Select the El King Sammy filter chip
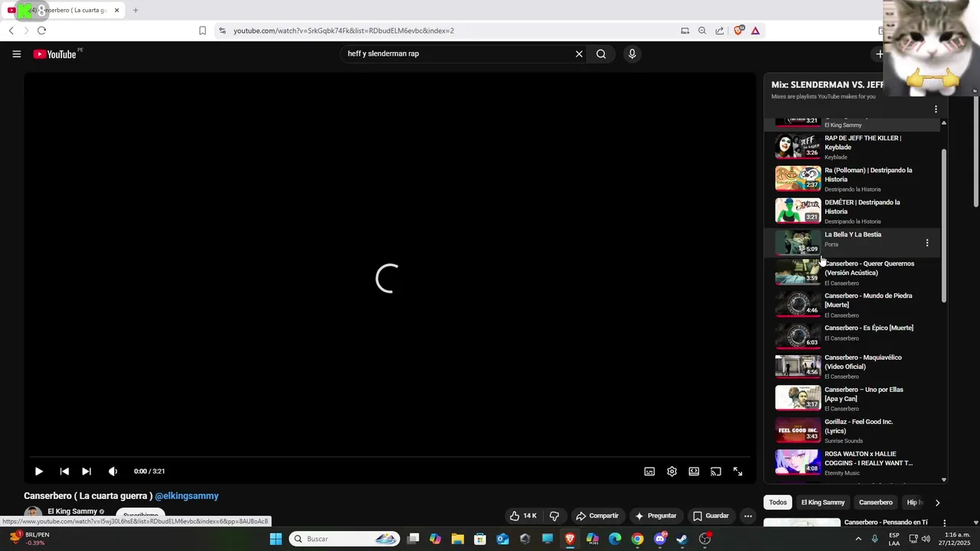The image size is (980, 551). 823,502
